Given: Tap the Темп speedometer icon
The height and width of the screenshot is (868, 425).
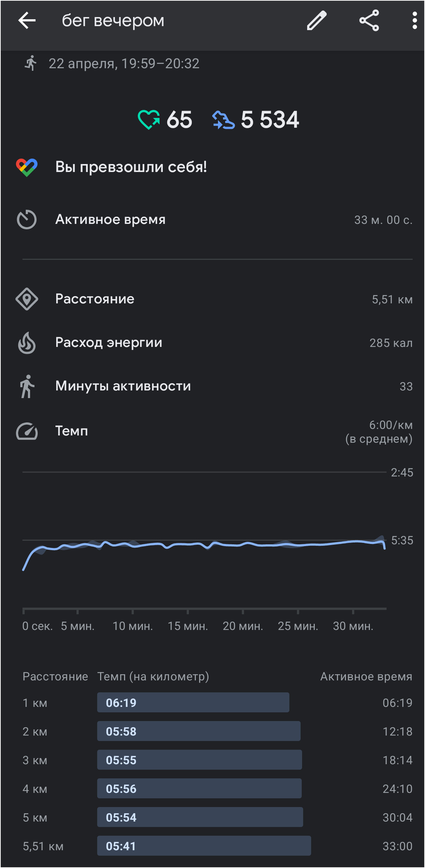Looking at the screenshot, I should click(x=27, y=431).
